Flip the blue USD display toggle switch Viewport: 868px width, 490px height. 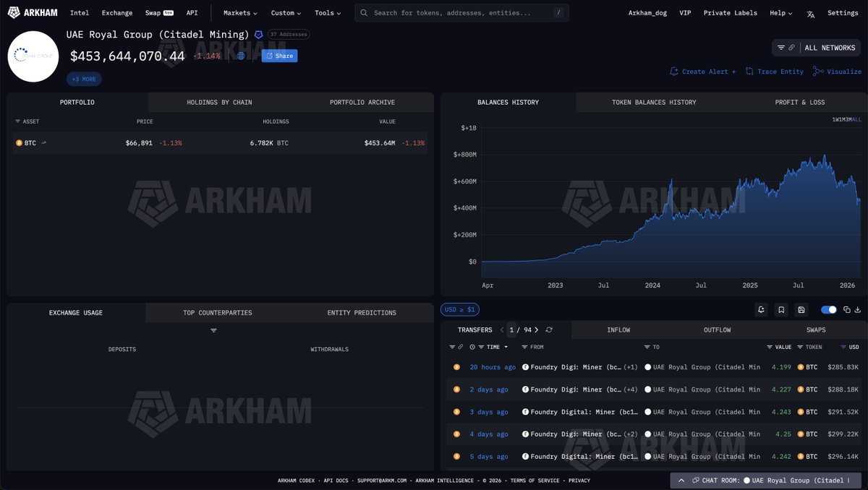[827, 309]
